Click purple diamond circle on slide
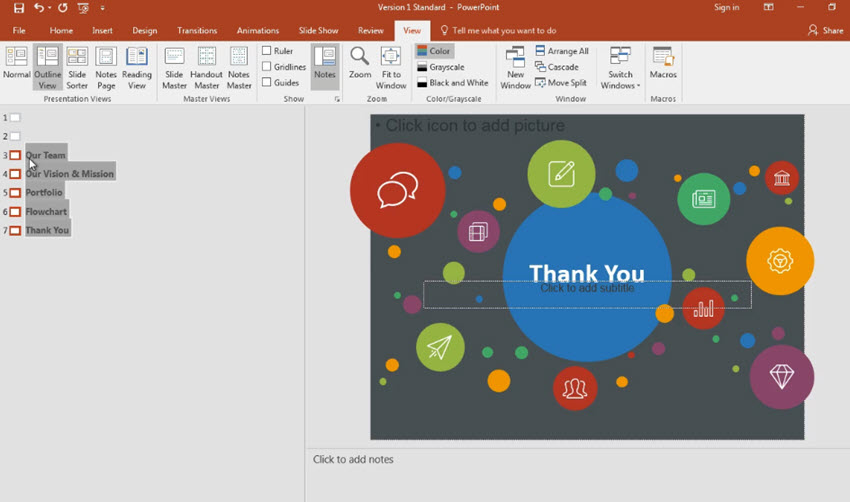 click(x=781, y=377)
